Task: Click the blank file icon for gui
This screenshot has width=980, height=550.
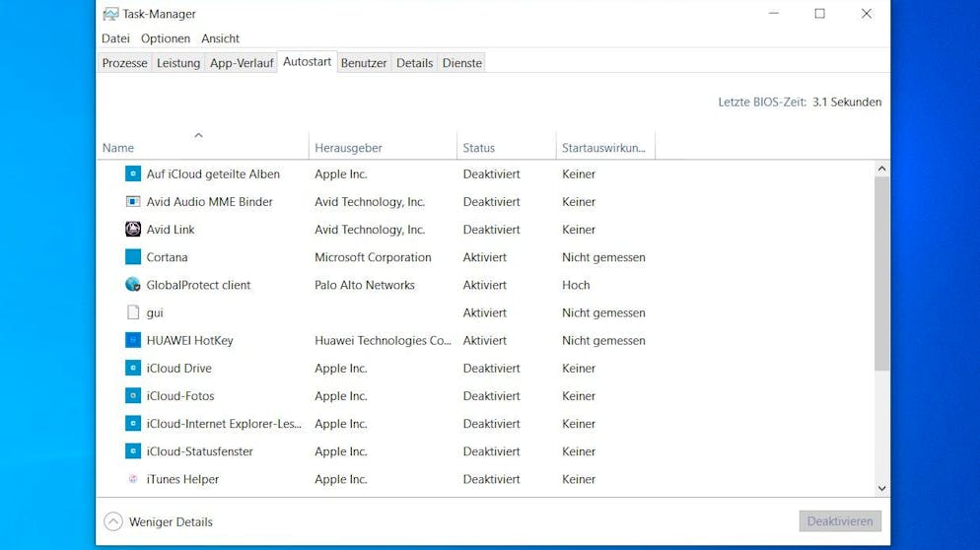Action: pyautogui.click(x=133, y=312)
